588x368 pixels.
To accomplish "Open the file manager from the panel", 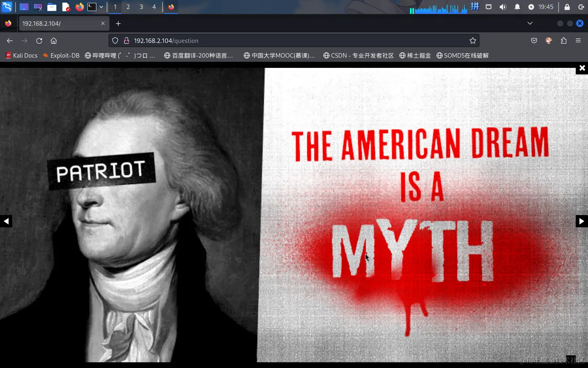I will (x=51, y=7).
